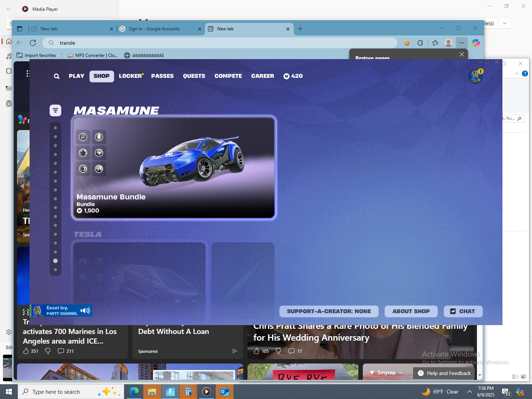Image resolution: width=532 pixels, height=399 pixels.
Task: Dislike the Chris Pratt article
Action: pyautogui.click(x=278, y=351)
